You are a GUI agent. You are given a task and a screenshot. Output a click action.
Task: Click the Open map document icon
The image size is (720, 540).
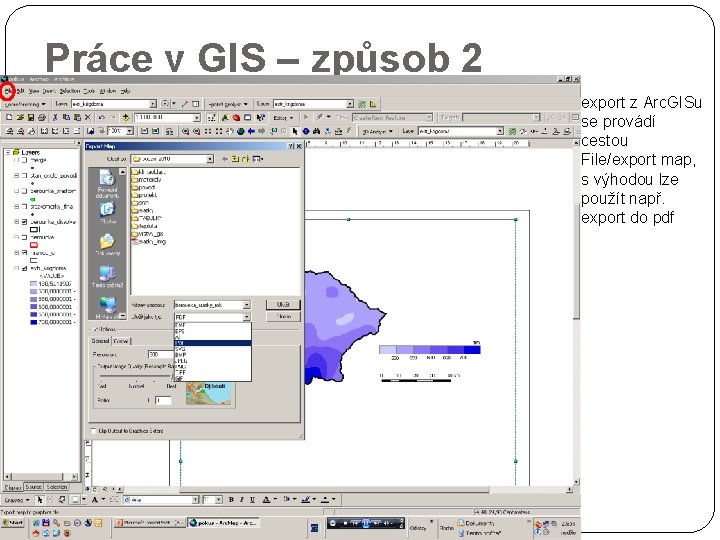(20, 118)
